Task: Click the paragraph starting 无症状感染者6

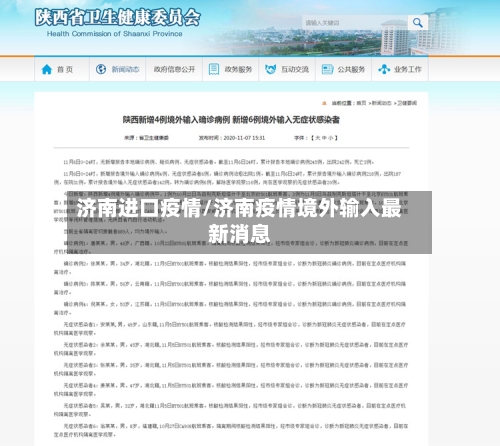Action: (231, 430)
